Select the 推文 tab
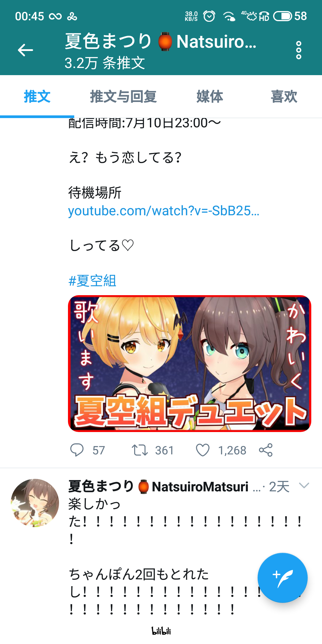This screenshot has height=644, width=322. click(37, 97)
